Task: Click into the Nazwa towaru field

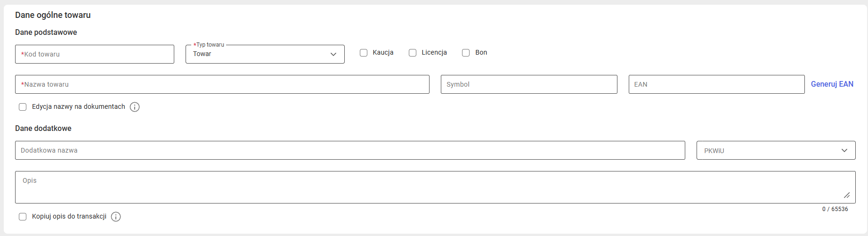Action: [222, 84]
